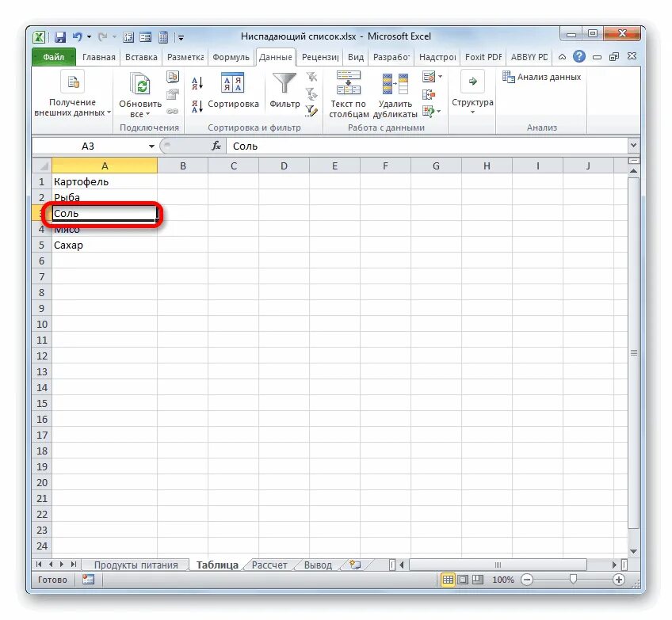This screenshot has height=620, width=672.
Task: Open Excel Help question mark
Action: pos(579,56)
